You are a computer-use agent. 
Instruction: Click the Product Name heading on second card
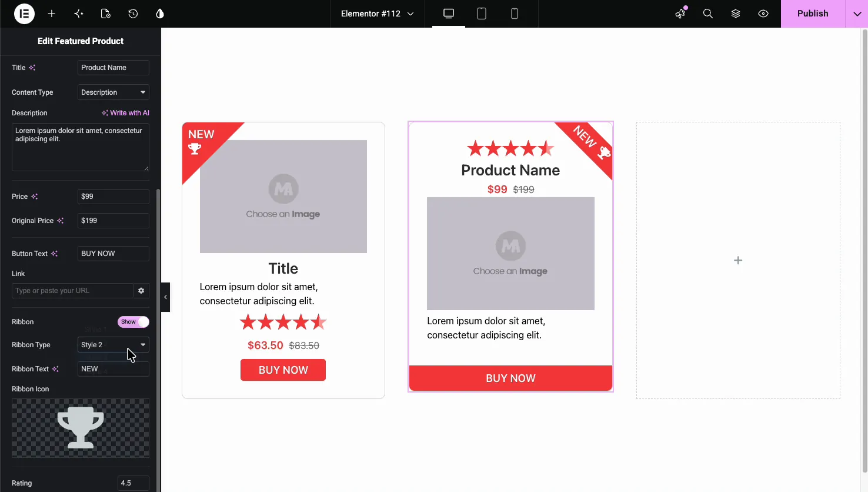pos(510,170)
